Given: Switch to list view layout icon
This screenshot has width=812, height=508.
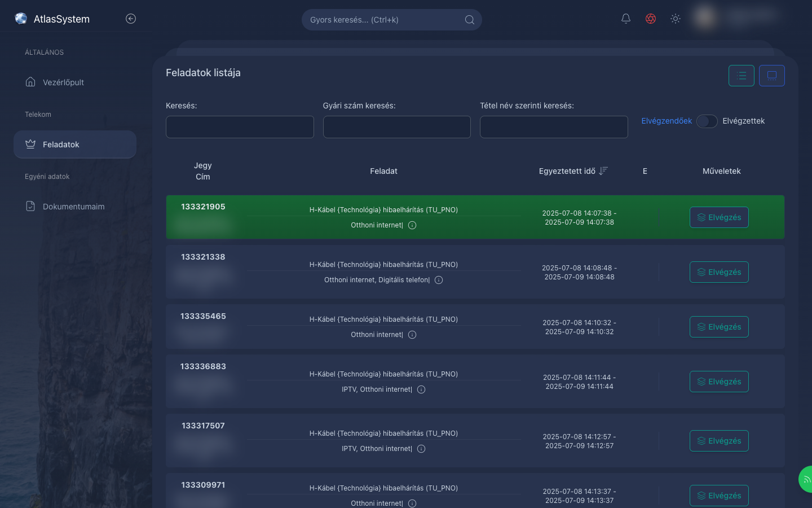Looking at the screenshot, I should point(742,76).
